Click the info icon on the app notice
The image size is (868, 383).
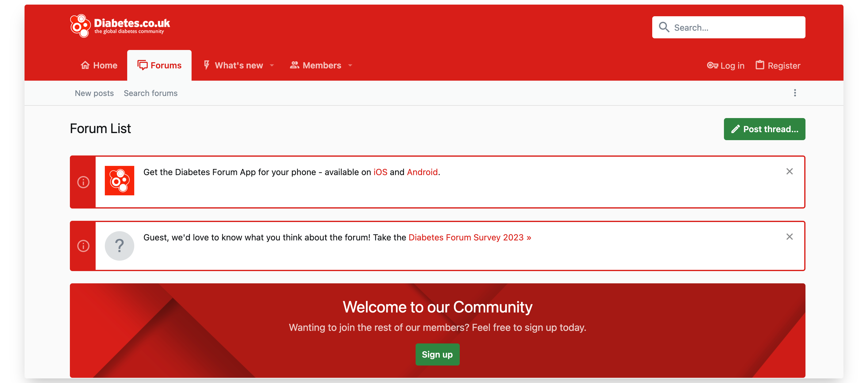[x=83, y=182]
